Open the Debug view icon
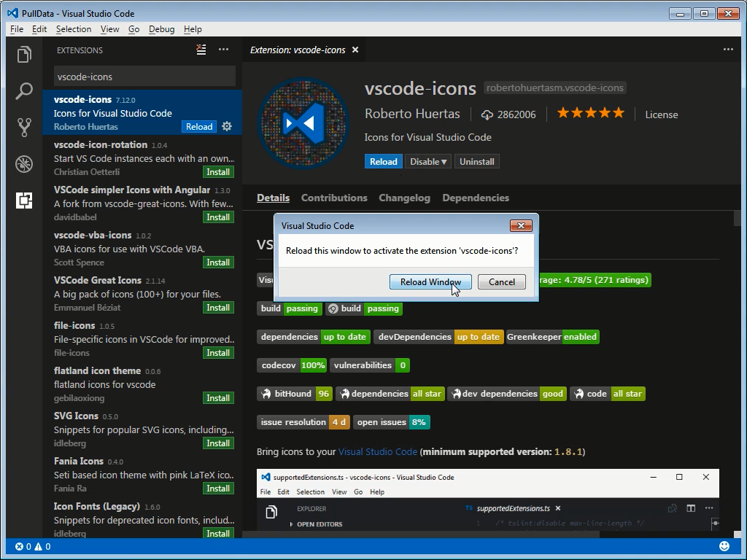 pyautogui.click(x=24, y=164)
